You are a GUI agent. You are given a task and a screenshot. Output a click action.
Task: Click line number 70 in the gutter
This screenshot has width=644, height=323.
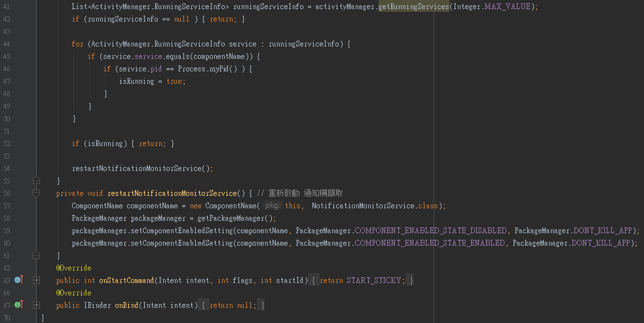[7, 318]
